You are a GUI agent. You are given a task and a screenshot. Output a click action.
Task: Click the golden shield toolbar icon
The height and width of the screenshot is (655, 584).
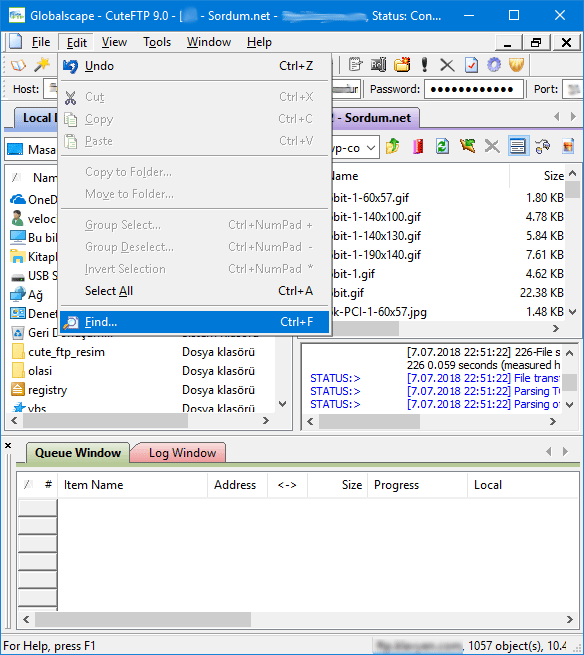pos(516,65)
